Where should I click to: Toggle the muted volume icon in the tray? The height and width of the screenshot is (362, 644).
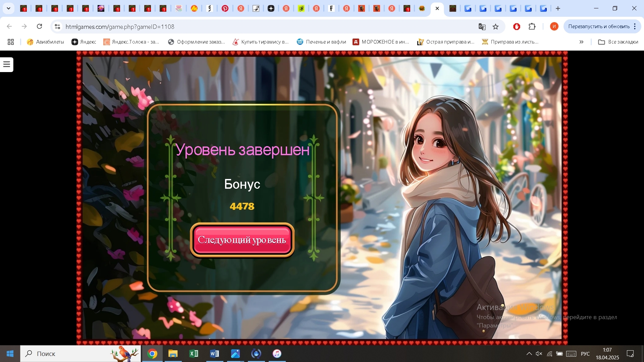click(x=539, y=354)
